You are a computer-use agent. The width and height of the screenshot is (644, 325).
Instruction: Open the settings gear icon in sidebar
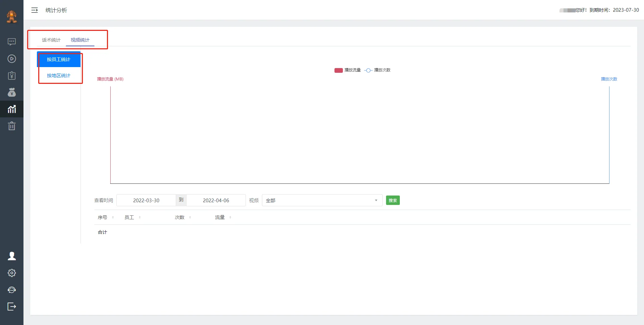[x=12, y=273]
